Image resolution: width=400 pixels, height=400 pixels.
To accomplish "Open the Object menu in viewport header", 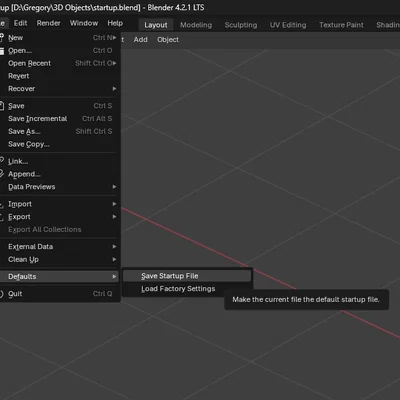I will [x=168, y=40].
